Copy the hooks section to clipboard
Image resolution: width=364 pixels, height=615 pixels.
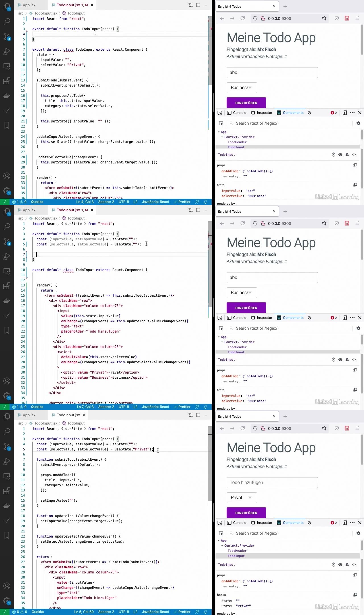[x=355, y=595]
